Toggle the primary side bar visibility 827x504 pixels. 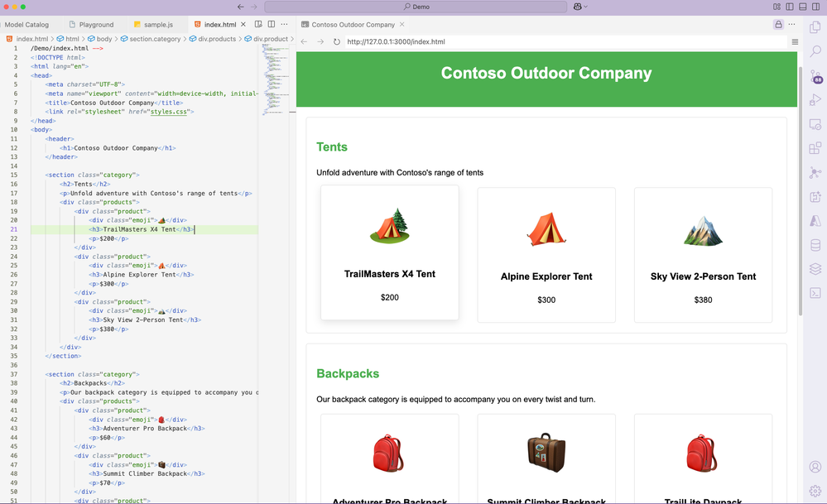click(x=790, y=7)
